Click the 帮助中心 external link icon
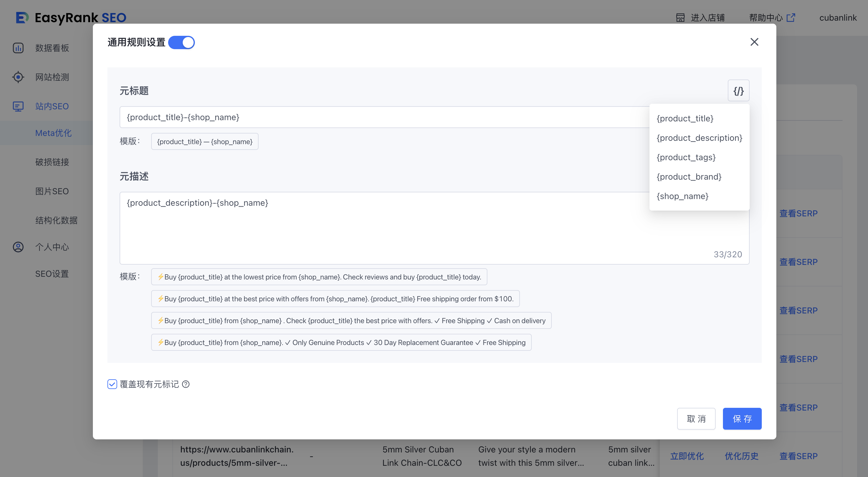The width and height of the screenshot is (868, 477). (x=791, y=18)
